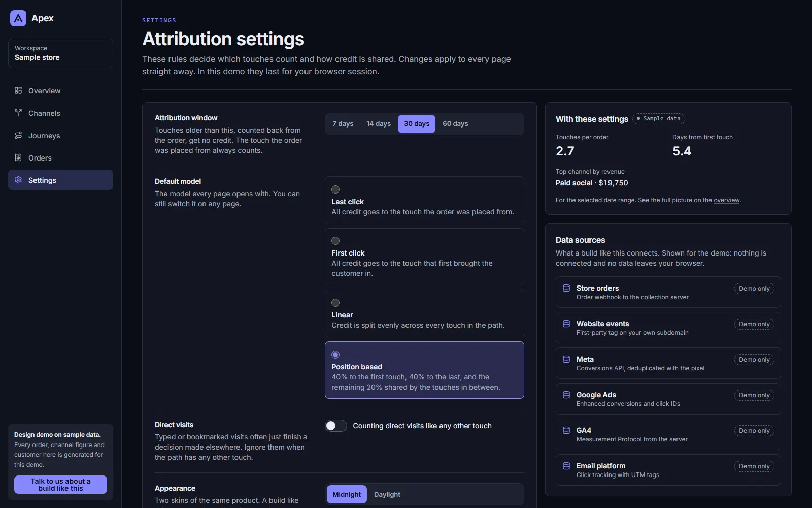This screenshot has height=508, width=812.
Task: Click Demo only badge for Google Ads
Action: [754, 395]
